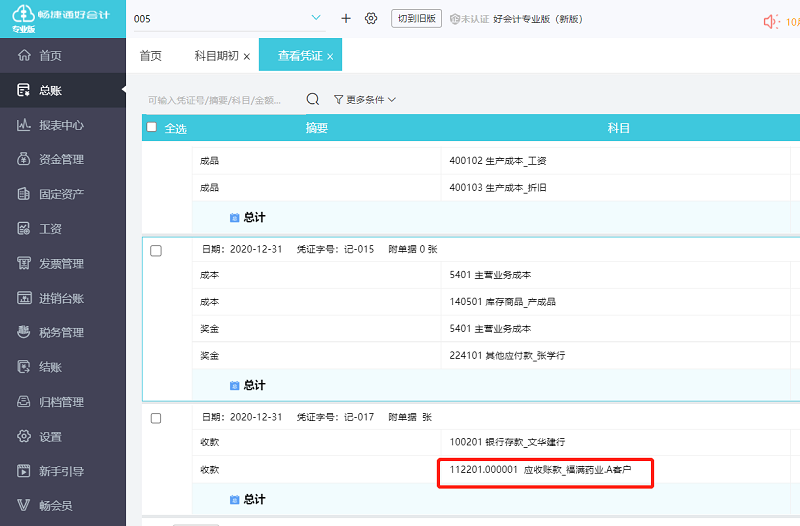Click subject 400103 生产成本_折旧
Image resolution: width=800 pixels, height=526 pixels.
tap(498, 188)
